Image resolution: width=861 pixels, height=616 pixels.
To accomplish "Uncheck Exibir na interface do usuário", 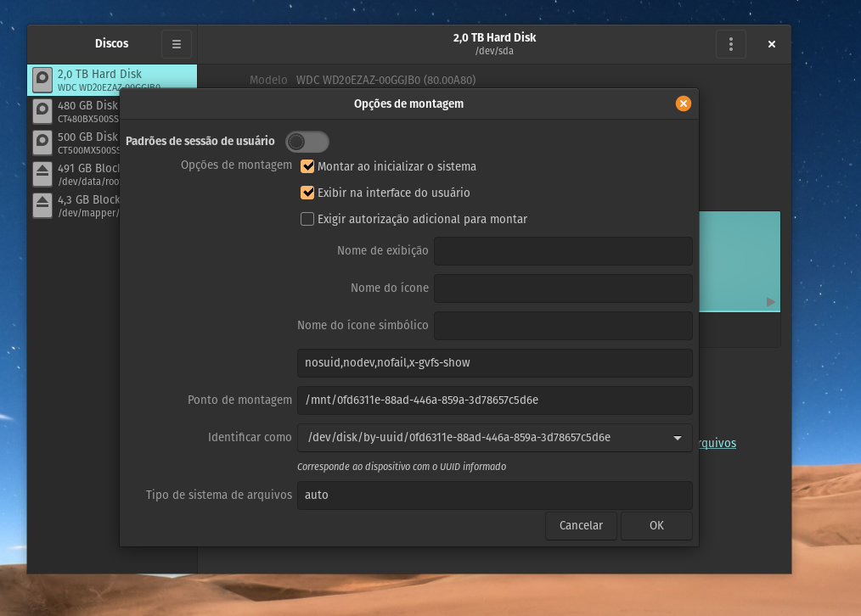I will pyautogui.click(x=307, y=193).
